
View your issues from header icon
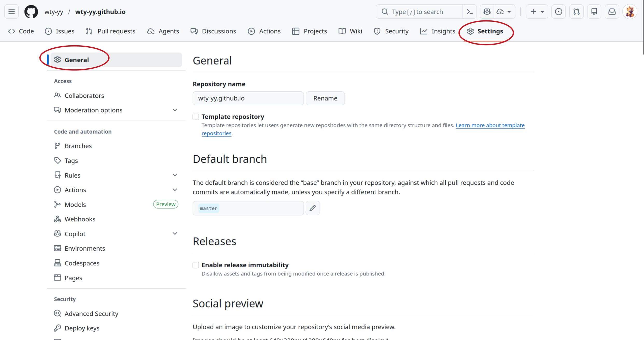(x=558, y=12)
